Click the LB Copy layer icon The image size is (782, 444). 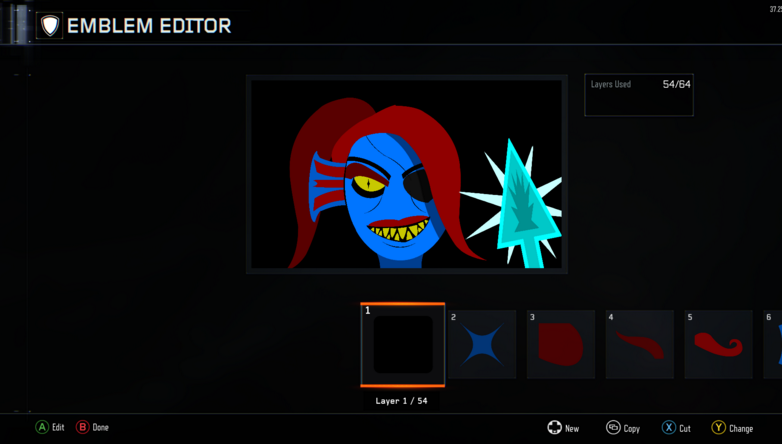point(613,428)
